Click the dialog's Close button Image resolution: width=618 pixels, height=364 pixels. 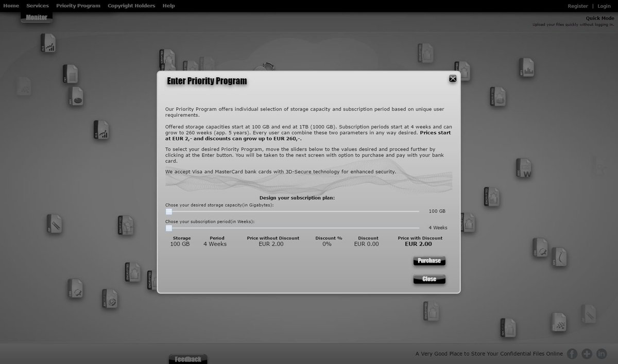430,279
